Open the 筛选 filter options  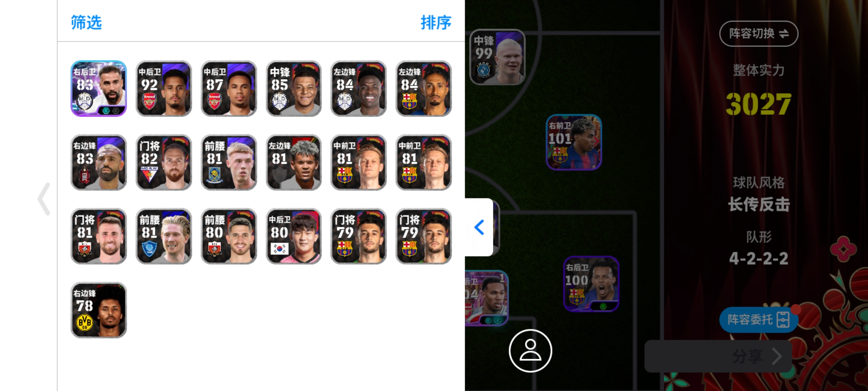[x=86, y=22]
